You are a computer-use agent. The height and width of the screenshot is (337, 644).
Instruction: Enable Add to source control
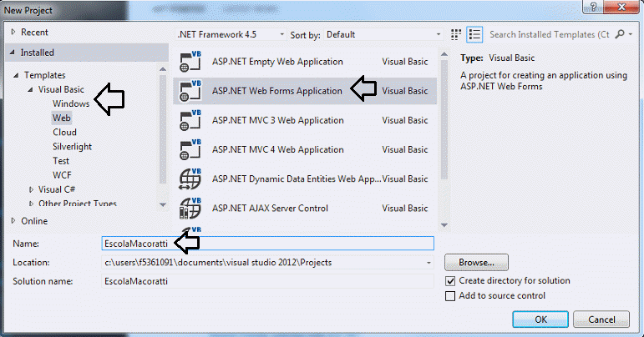451,296
